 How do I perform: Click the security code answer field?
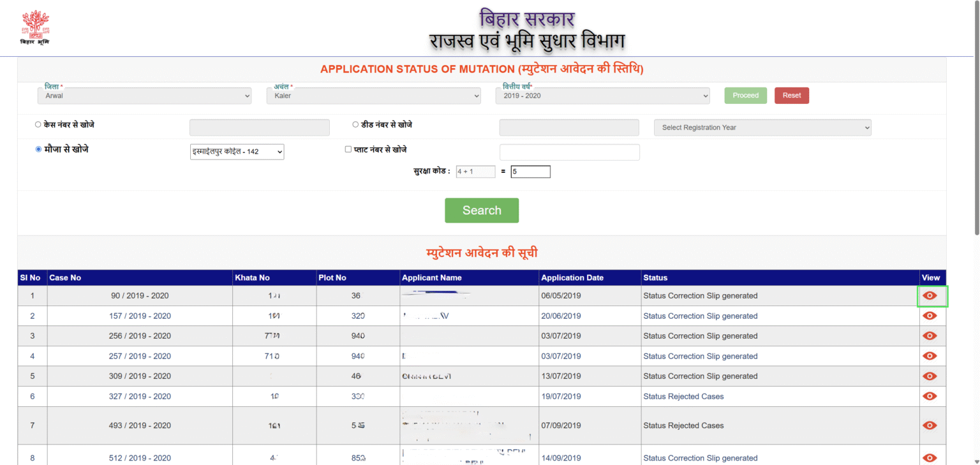[x=530, y=171]
